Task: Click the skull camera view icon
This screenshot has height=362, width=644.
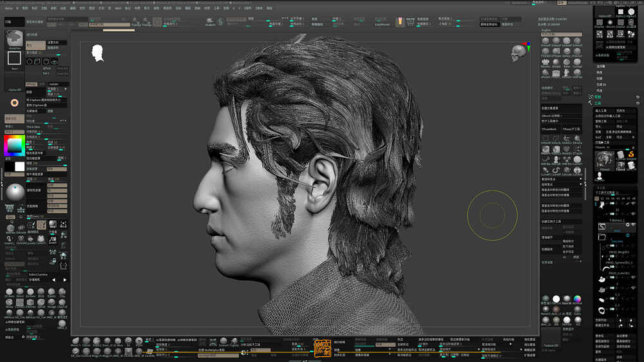Action: tap(518, 53)
